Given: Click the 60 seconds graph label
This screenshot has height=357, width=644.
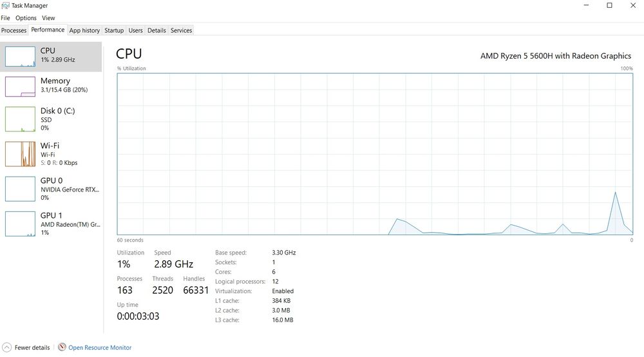Looking at the screenshot, I should point(130,240).
